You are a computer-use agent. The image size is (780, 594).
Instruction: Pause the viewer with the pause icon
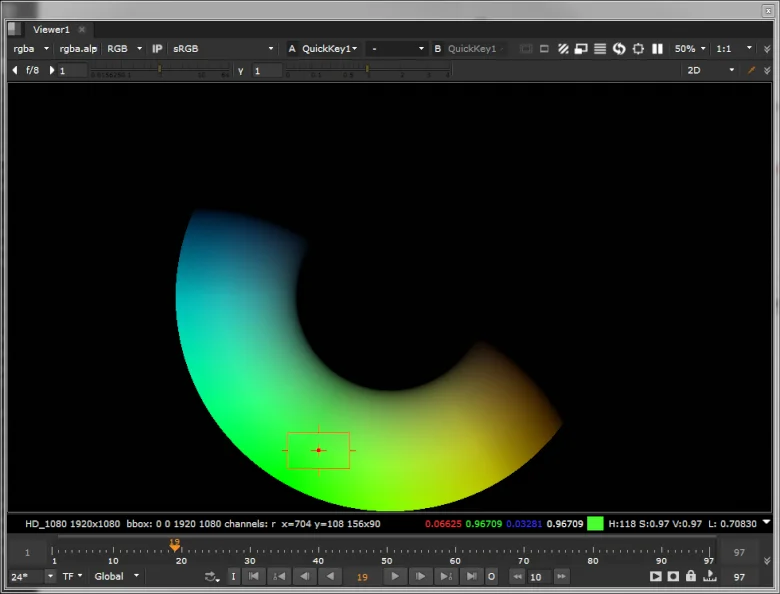[657, 49]
